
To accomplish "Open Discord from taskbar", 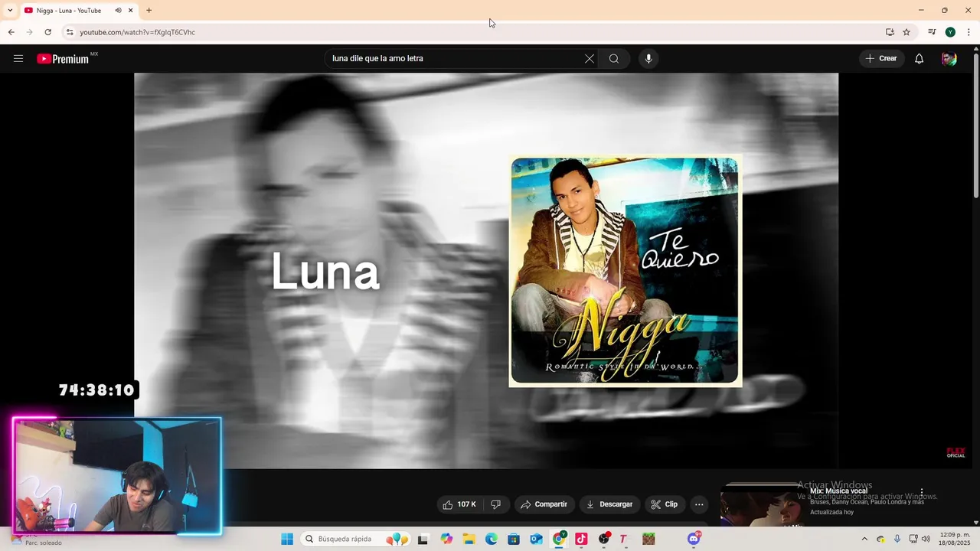I will click(x=694, y=539).
